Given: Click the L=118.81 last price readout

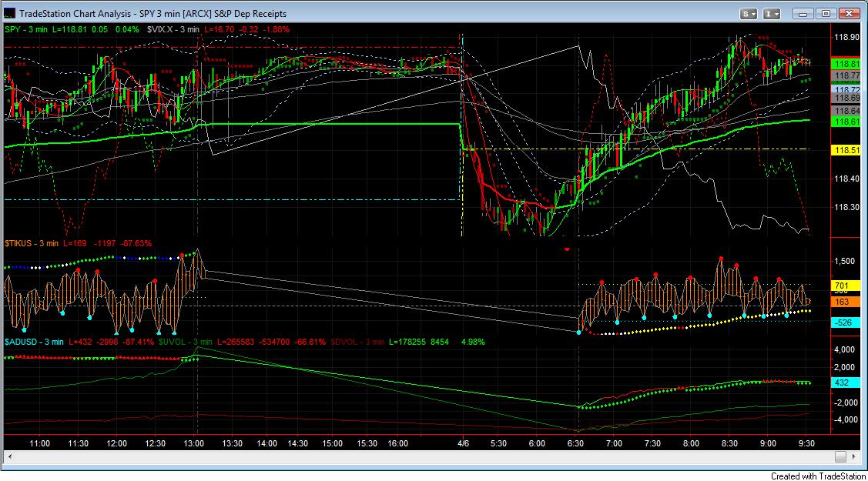Looking at the screenshot, I should tap(69, 29).
